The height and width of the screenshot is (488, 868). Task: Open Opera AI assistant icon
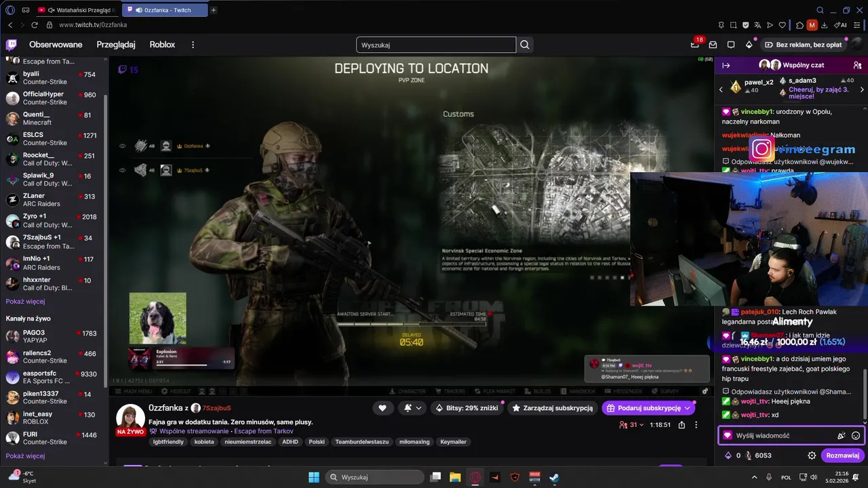841,25
